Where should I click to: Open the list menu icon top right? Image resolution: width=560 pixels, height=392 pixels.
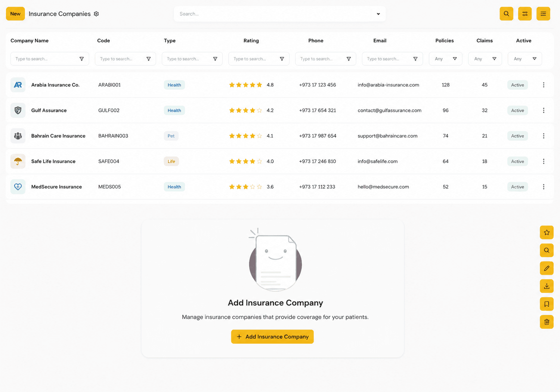(543, 14)
